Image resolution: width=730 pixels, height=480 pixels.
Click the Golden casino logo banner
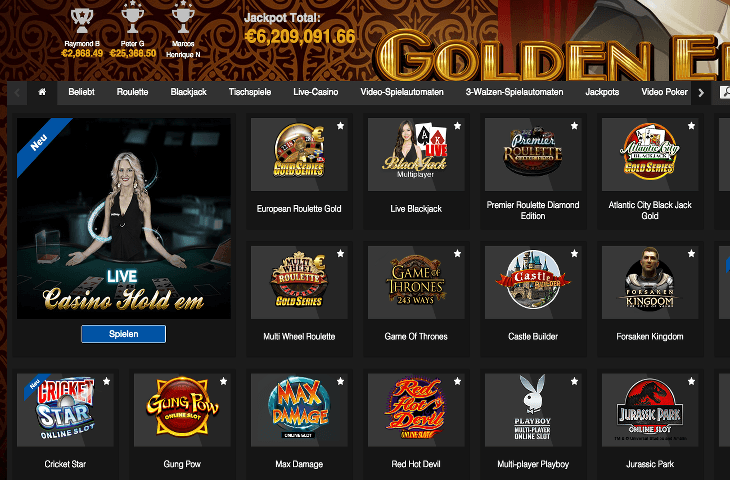(x=552, y=57)
